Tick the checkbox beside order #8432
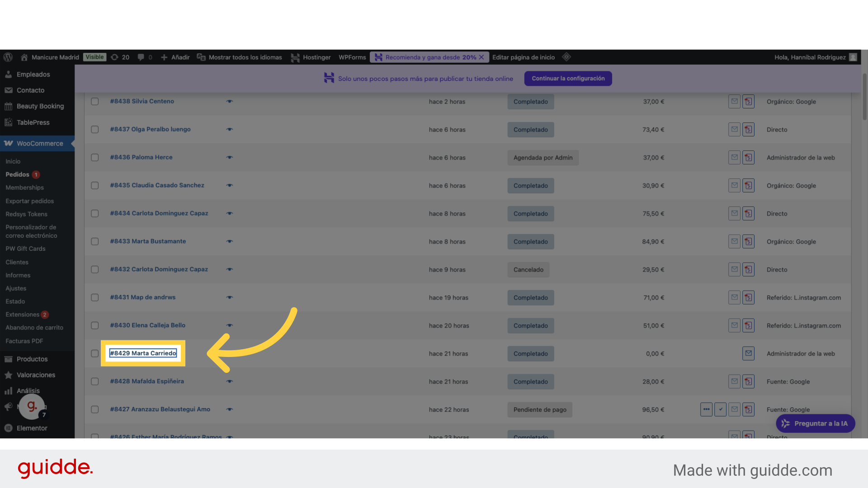This screenshot has width=868, height=488. (x=94, y=269)
